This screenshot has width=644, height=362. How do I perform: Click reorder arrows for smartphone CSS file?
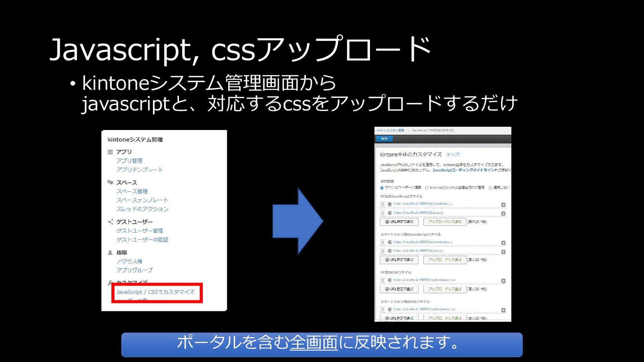click(383, 309)
